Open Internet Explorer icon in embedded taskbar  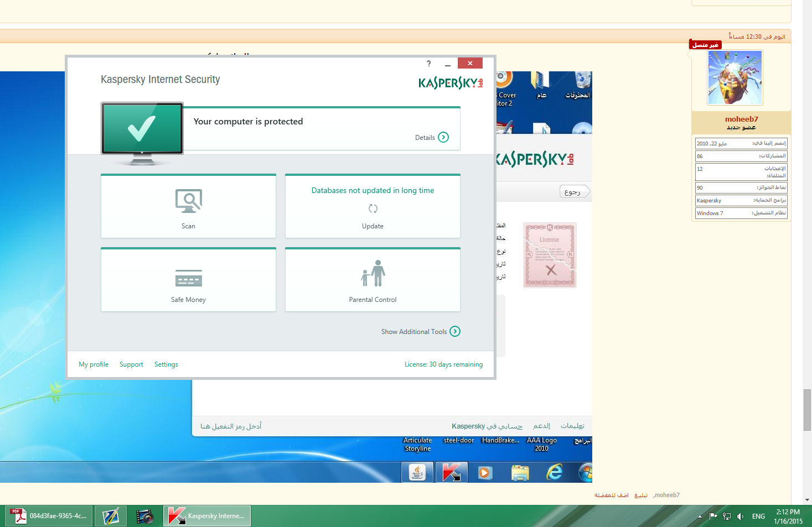click(x=555, y=472)
